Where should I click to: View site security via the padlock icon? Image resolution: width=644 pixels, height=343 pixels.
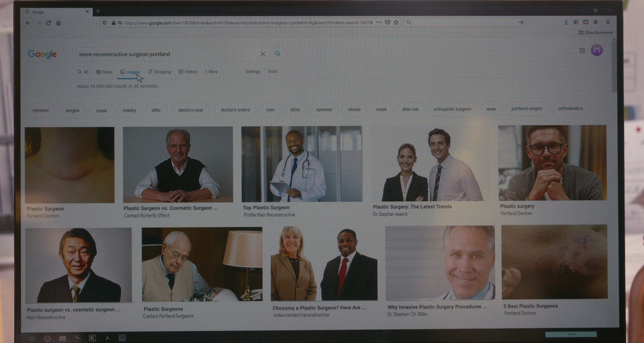point(114,23)
